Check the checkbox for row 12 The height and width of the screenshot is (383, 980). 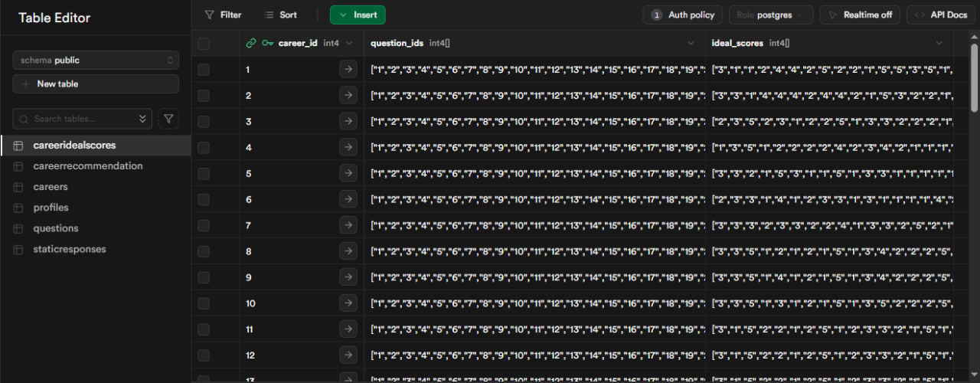(204, 356)
